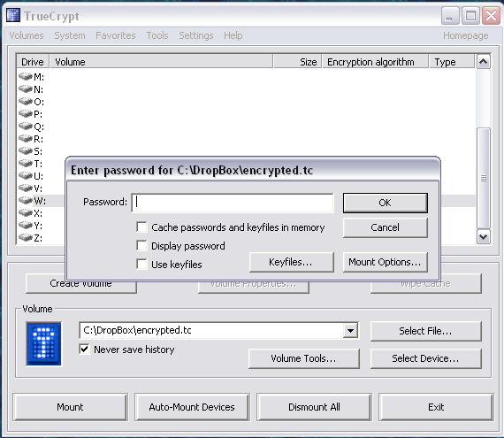This screenshot has width=504, height=438.
Task: Select the Q: drive icon
Action: click(x=26, y=126)
